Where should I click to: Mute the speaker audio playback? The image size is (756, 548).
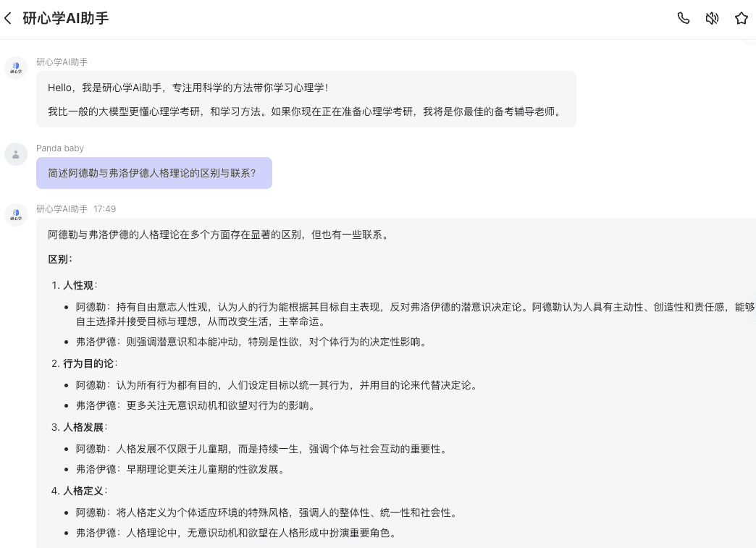[712, 18]
